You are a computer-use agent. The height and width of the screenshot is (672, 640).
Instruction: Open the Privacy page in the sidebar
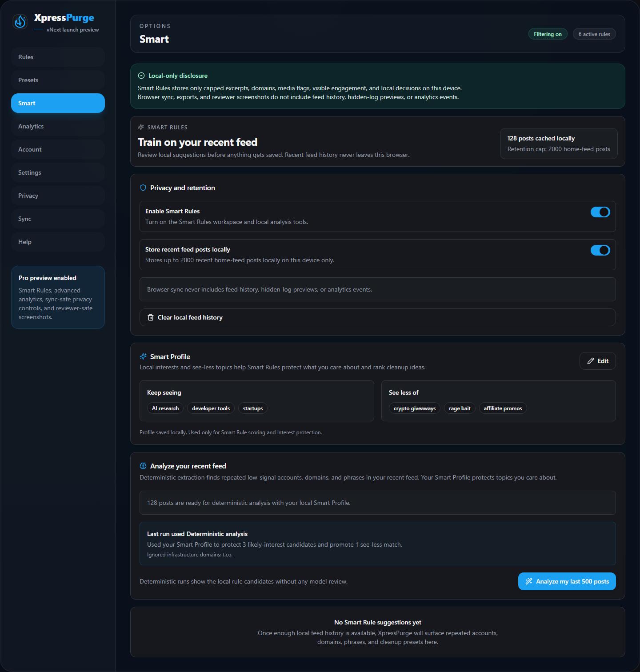point(58,196)
